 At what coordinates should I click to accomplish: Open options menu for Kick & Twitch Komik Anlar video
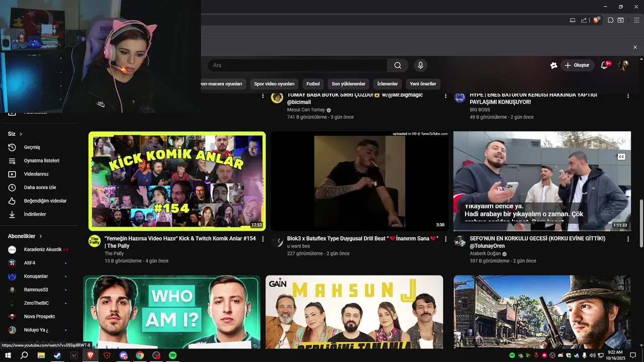(x=263, y=239)
